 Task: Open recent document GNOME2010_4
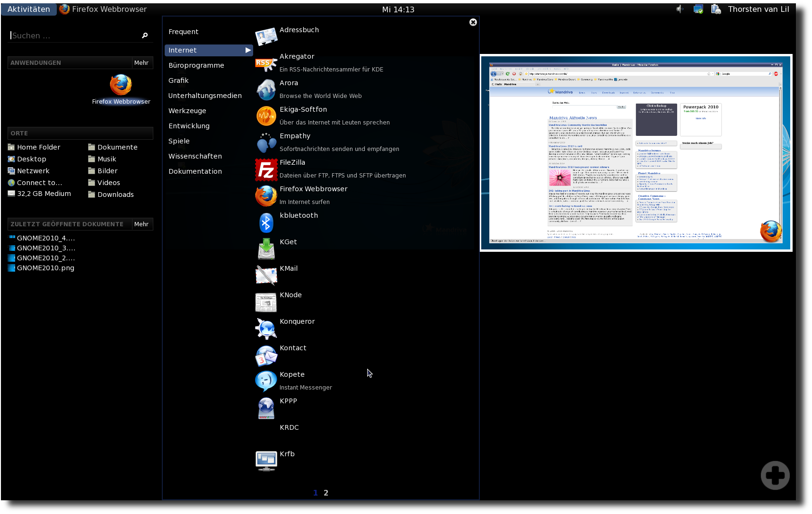click(42, 238)
